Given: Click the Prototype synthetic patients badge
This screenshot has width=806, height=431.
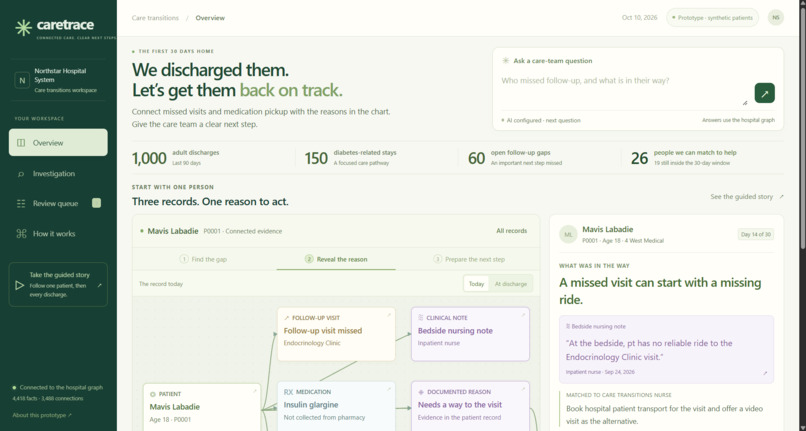Looking at the screenshot, I should click(712, 17).
